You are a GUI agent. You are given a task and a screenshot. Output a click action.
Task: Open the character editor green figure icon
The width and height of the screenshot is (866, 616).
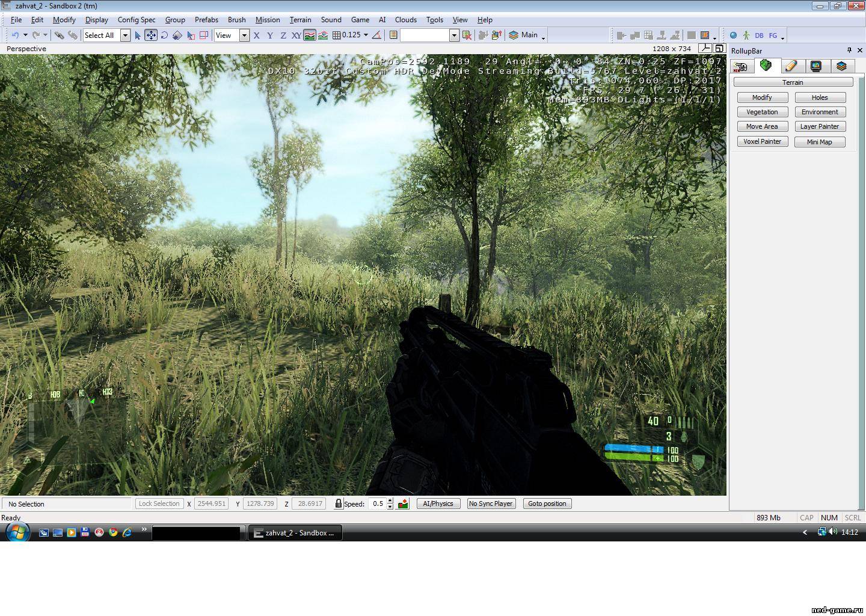(x=746, y=35)
